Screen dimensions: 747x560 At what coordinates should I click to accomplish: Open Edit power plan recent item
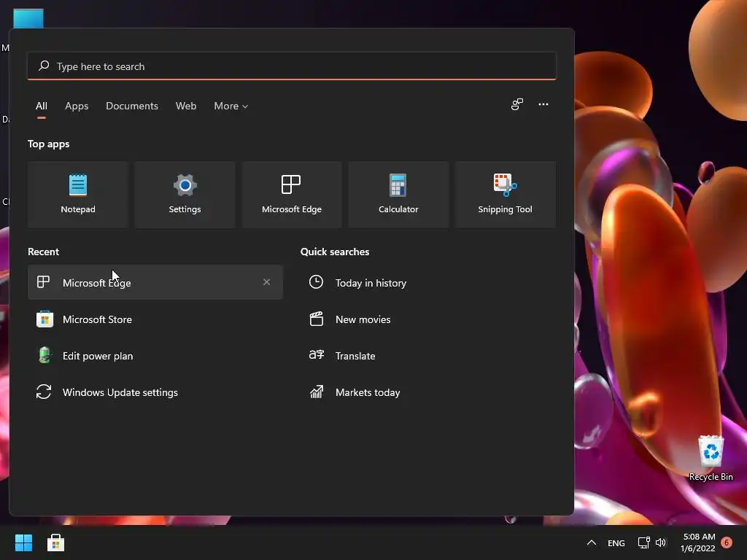click(x=155, y=356)
